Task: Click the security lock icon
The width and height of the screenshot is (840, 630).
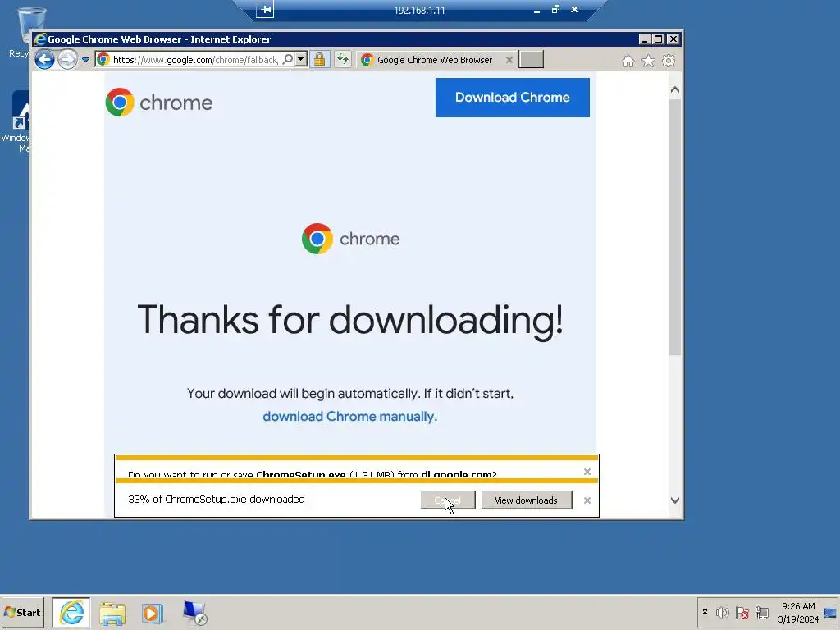Action: click(319, 59)
